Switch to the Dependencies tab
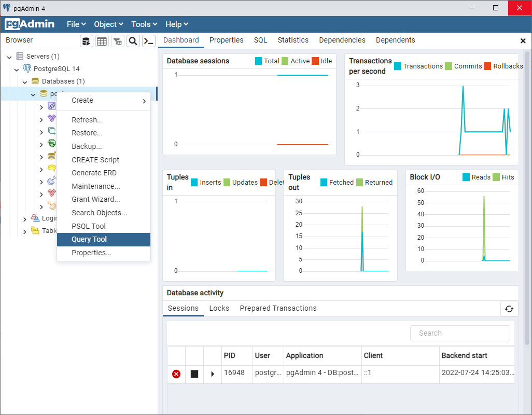The height and width of the screenshot is (415, 532). tap(342, 40)
